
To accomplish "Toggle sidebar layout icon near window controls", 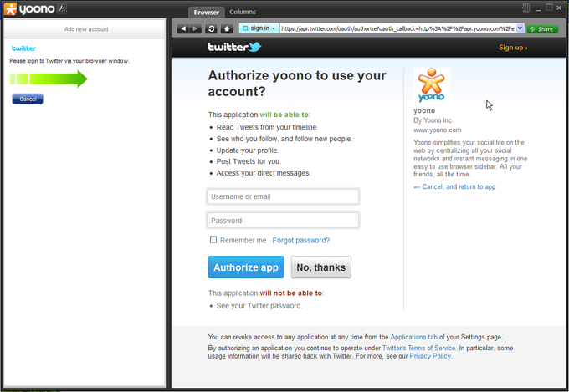I will (526, 8).
